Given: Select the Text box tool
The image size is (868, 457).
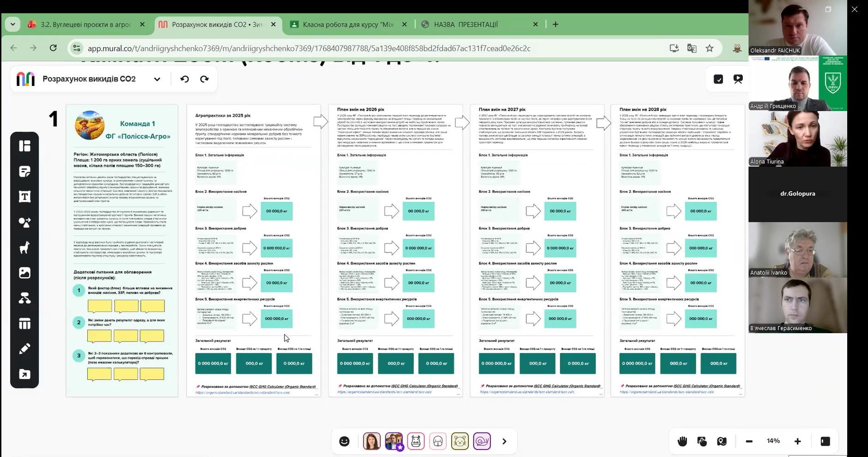Looking at the screenshot, I should point(24,197).
